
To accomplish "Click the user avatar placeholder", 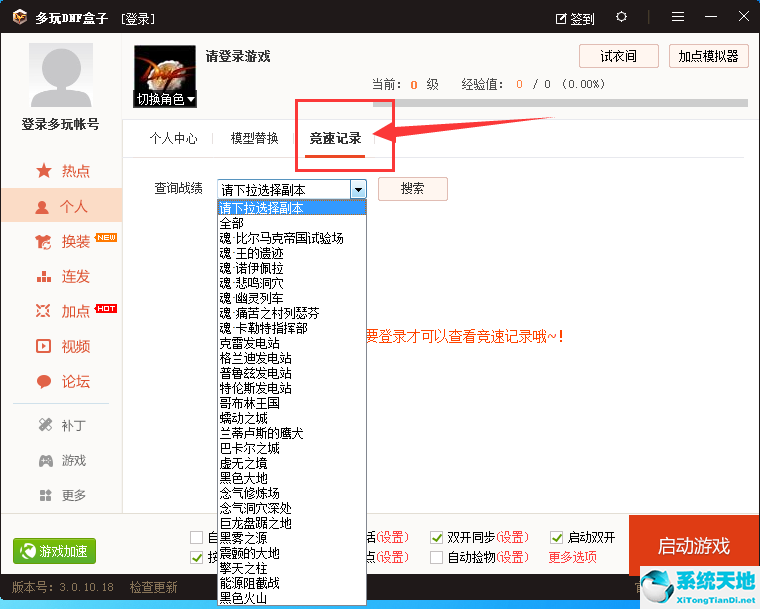I will pyautogui.click(x=61, y=75).
